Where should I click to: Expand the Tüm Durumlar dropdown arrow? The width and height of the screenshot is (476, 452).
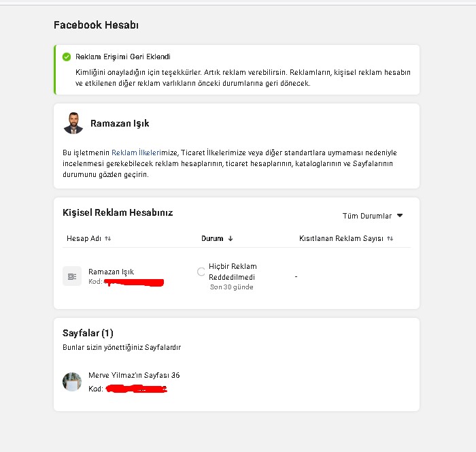(x=400, y=216)
